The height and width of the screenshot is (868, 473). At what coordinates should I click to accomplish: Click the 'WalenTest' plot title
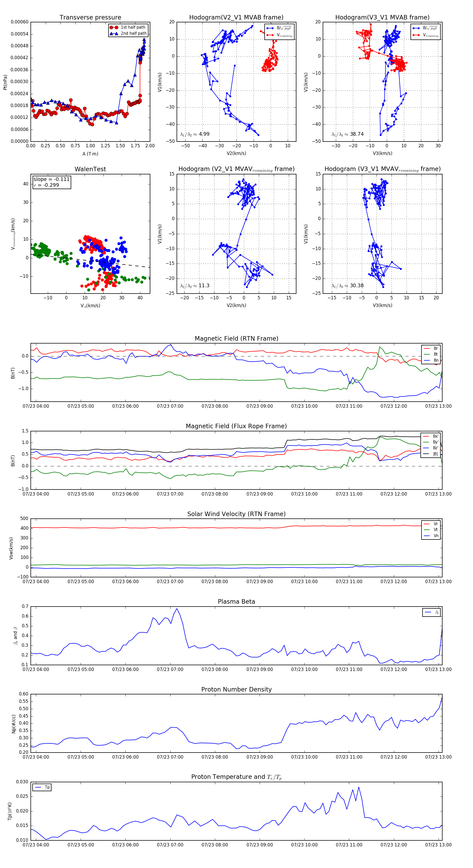click(90, 169)
